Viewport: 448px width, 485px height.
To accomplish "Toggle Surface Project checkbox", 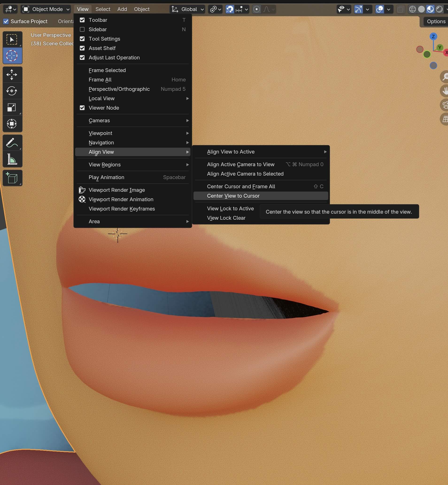I will [x=6, y=21].
